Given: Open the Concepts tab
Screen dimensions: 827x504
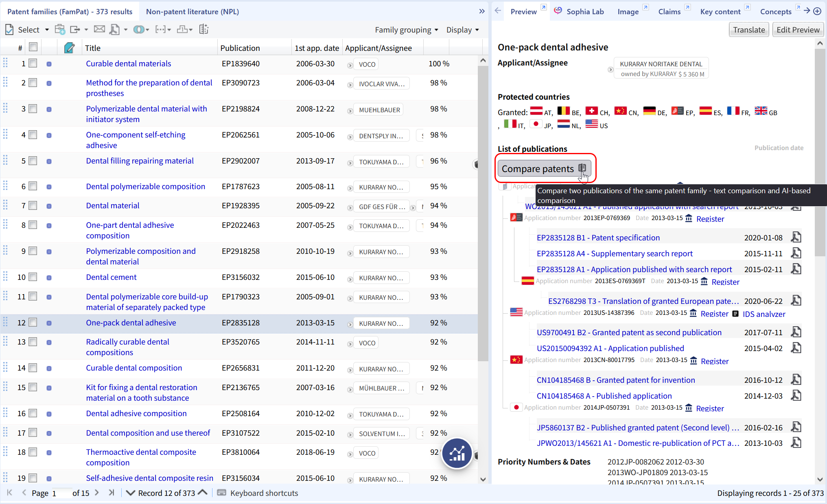Looking at the screenshot, I should pos(776,11).
